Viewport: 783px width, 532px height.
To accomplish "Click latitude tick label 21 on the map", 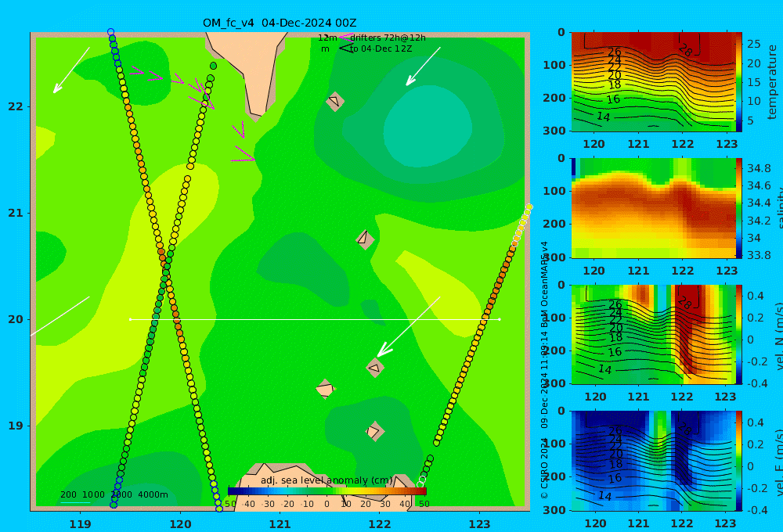I will pyautogui.click(x=16, y=213).
